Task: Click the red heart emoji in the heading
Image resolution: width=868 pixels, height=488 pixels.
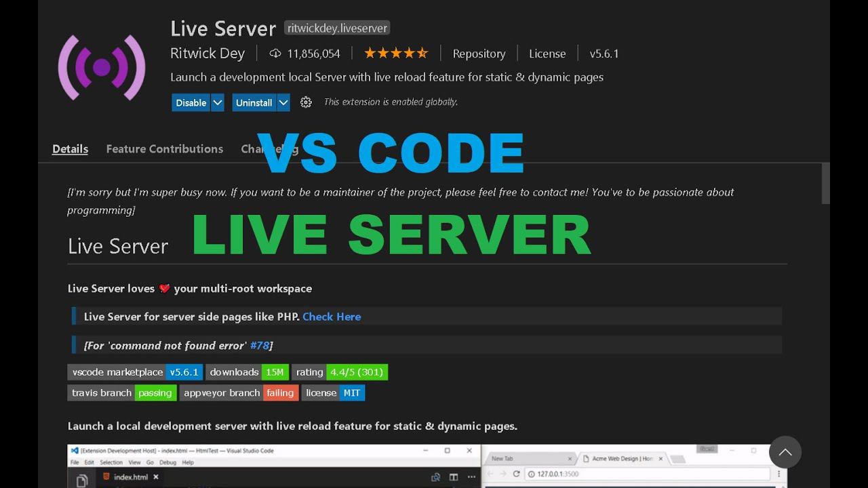Action: pos(164,289)
